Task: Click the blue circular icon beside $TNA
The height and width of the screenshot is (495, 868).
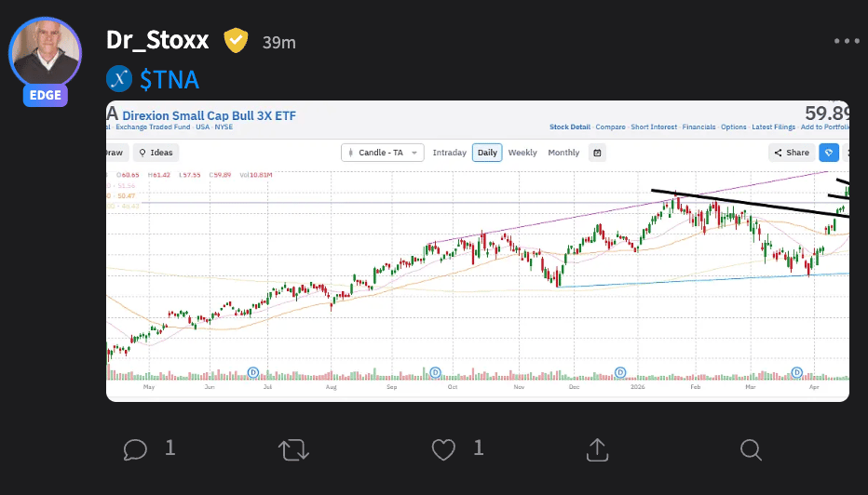Action: [119, 78]
